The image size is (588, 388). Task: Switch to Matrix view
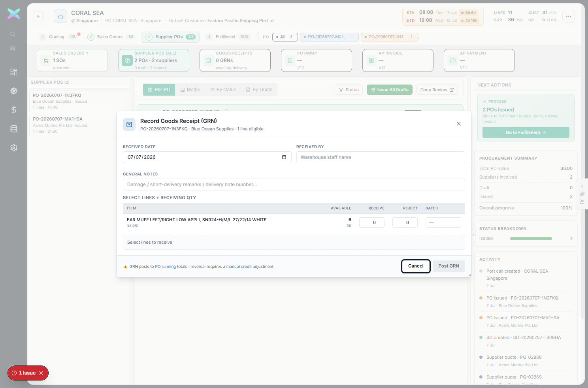[190, 90]
